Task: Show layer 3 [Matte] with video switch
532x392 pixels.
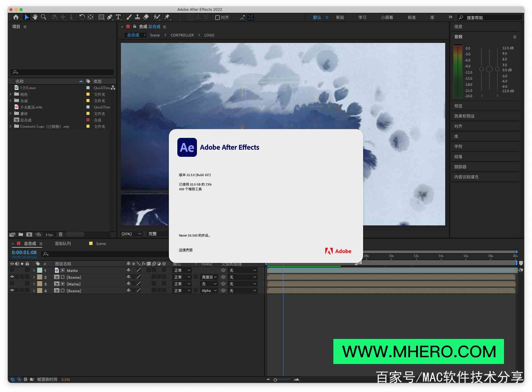Action: pos(12,284)
